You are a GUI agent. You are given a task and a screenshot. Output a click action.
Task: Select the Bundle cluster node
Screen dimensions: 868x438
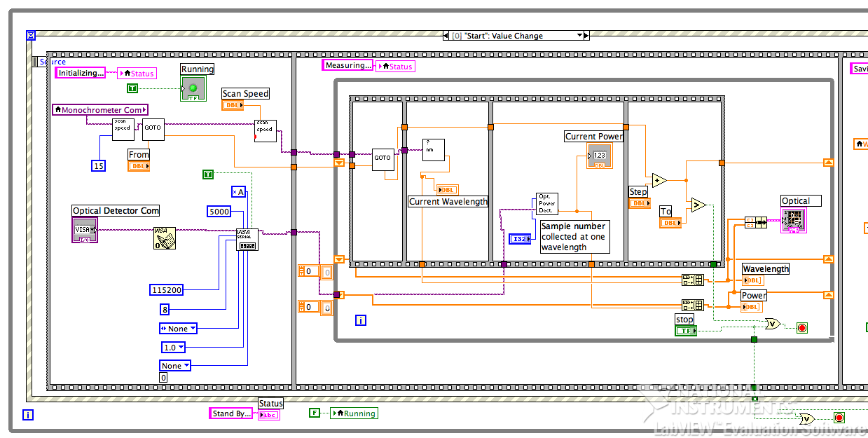[755, 222]
